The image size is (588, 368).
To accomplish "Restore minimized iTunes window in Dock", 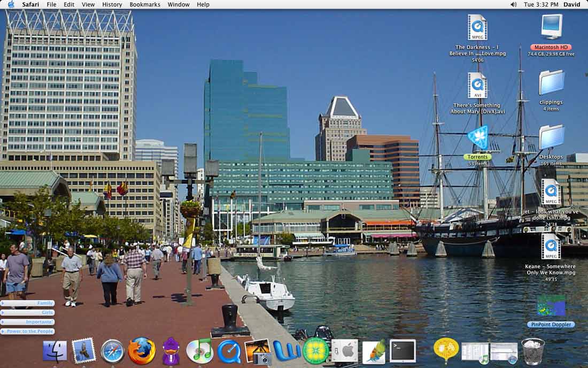I will [x=475, y=354].
